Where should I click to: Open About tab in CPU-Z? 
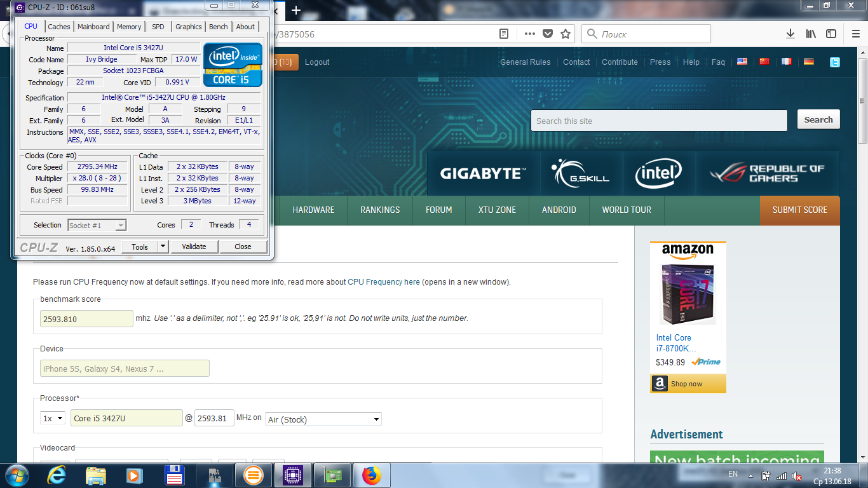point(245,27)
